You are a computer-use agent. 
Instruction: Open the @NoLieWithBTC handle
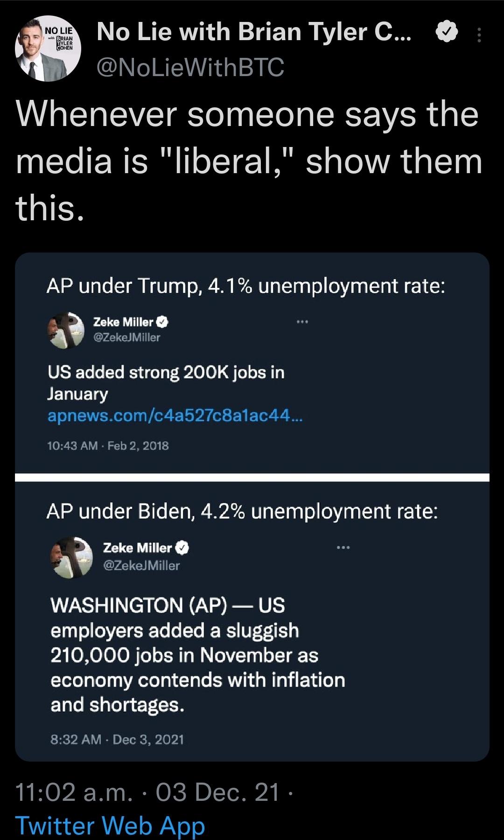coord(190,67)
